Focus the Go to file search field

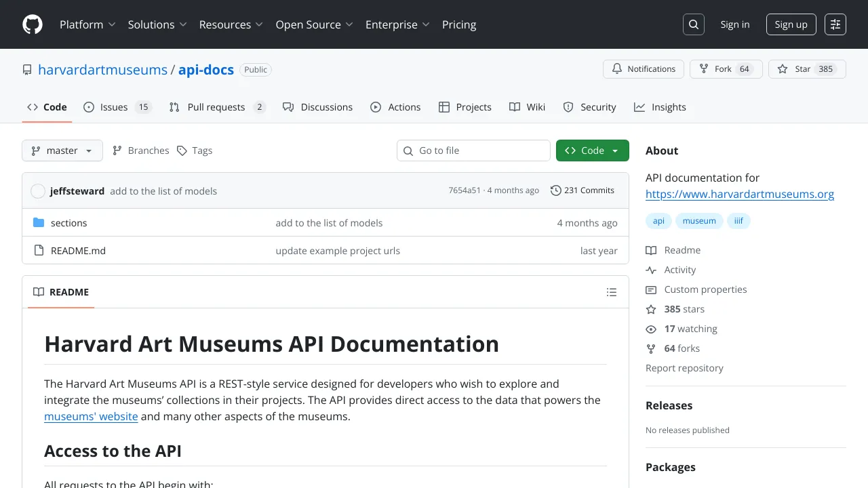[473, 150]
